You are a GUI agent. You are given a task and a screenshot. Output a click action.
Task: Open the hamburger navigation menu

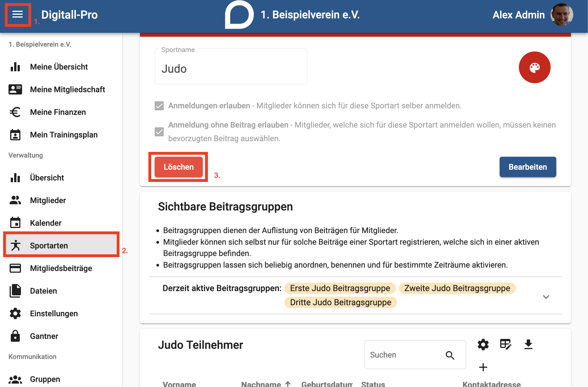[x=18, y=14]
